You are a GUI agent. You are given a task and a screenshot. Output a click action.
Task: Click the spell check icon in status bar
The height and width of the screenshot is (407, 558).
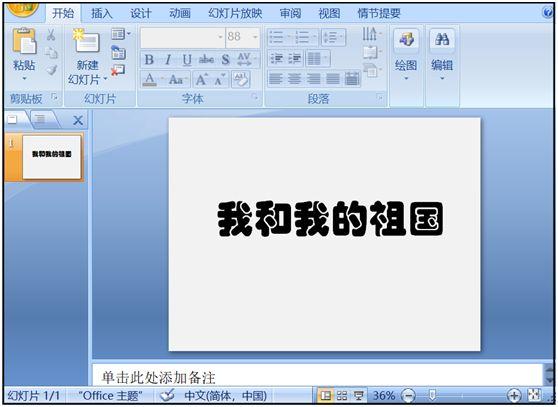[167, 395]
